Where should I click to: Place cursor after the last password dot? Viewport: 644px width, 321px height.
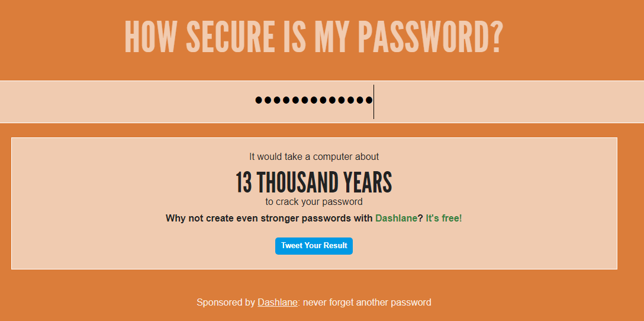pos(373,101)
